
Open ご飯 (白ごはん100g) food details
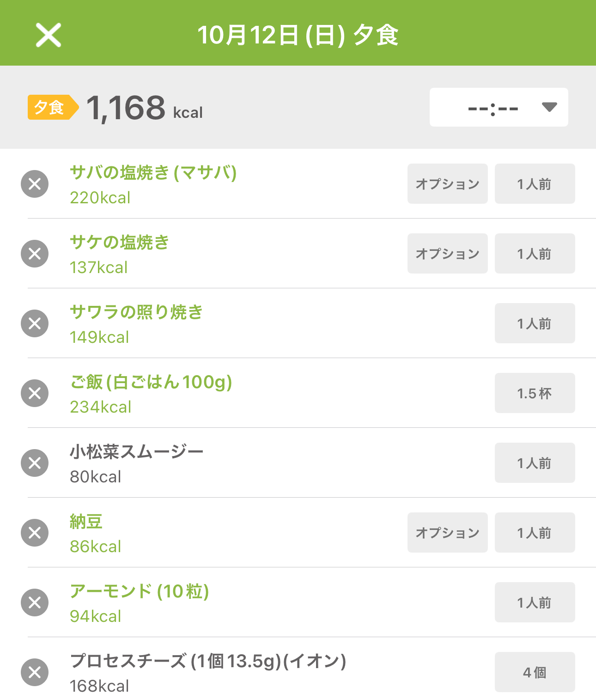151,383
